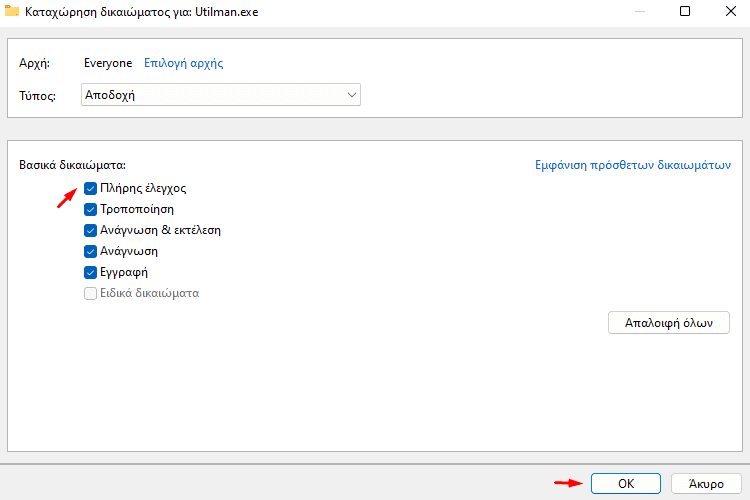Viewport: 750px width, 500px height.
Task: Toggle Ανάγνωση & εκτέλεση checkbox
Action: [x=90, y=231]
